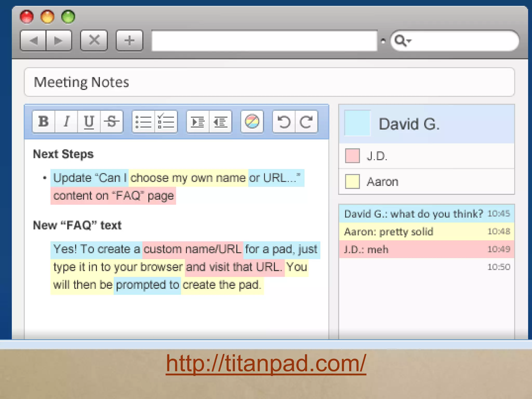Clear authorship colors with striped circle icon

252,122
